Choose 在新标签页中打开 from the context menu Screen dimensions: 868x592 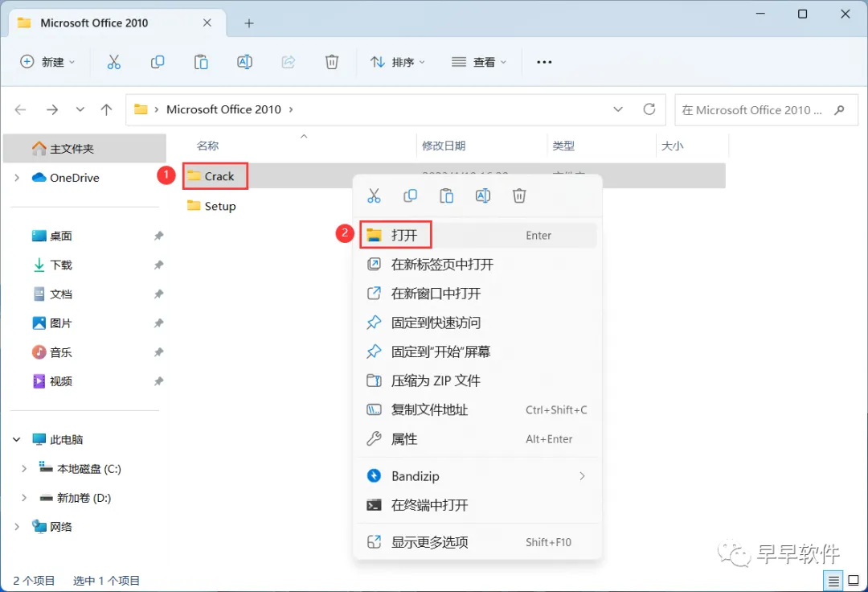coord(477,265)
